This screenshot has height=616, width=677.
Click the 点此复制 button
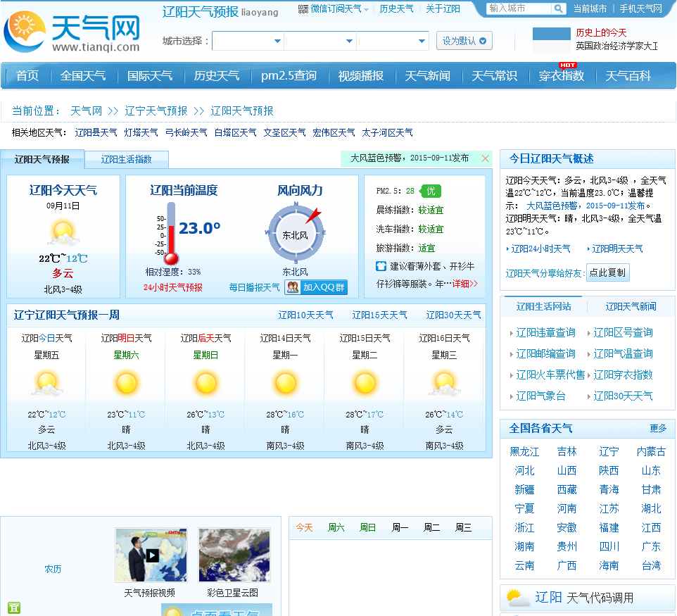[x=607, y=272]
